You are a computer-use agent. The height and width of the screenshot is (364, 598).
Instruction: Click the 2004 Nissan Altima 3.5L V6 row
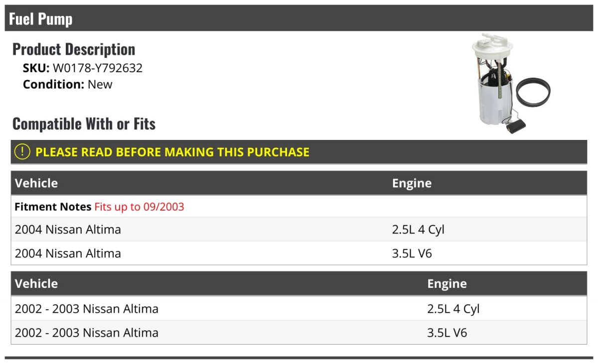pos(299,253)
